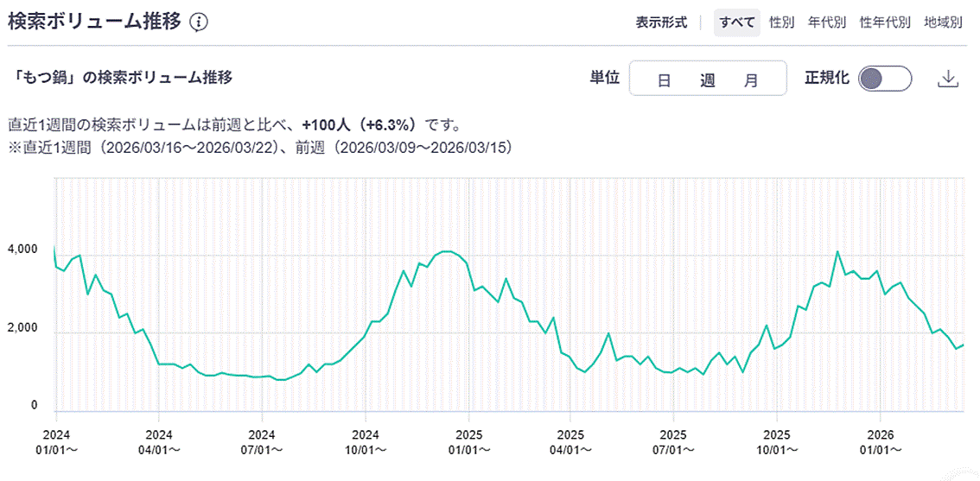980x481 pixels.
Task: Click the info icon beside 検索ボリューム推移
Action: coord(199,22)
